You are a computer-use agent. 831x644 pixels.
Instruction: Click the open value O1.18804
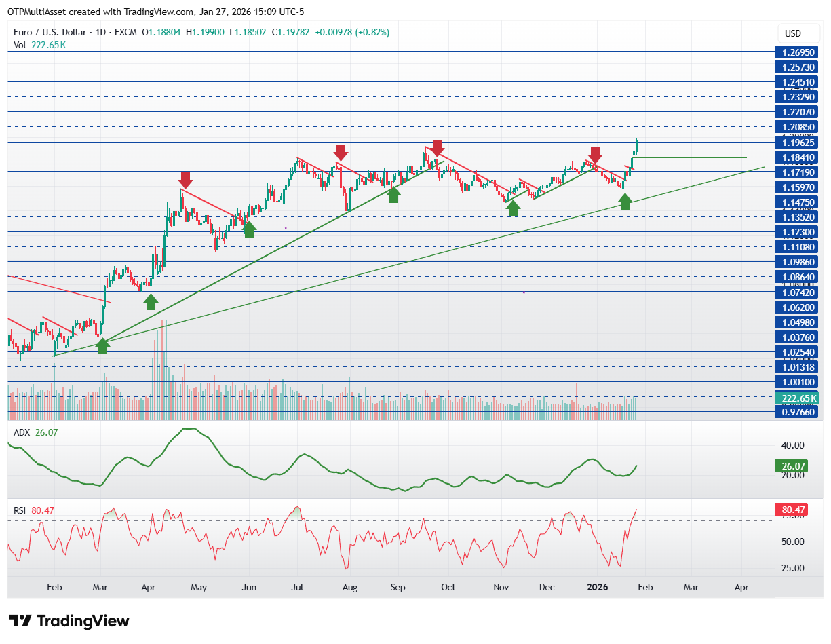pos(162,32)
